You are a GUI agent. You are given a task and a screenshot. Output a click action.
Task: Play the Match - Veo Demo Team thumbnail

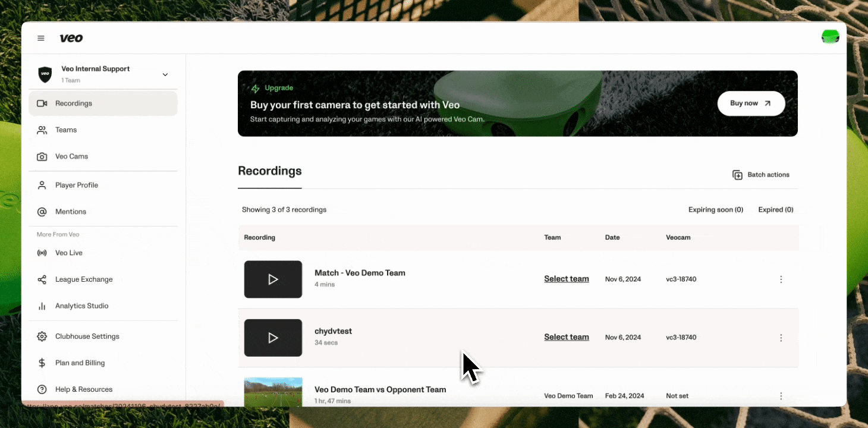pos(273,279)
